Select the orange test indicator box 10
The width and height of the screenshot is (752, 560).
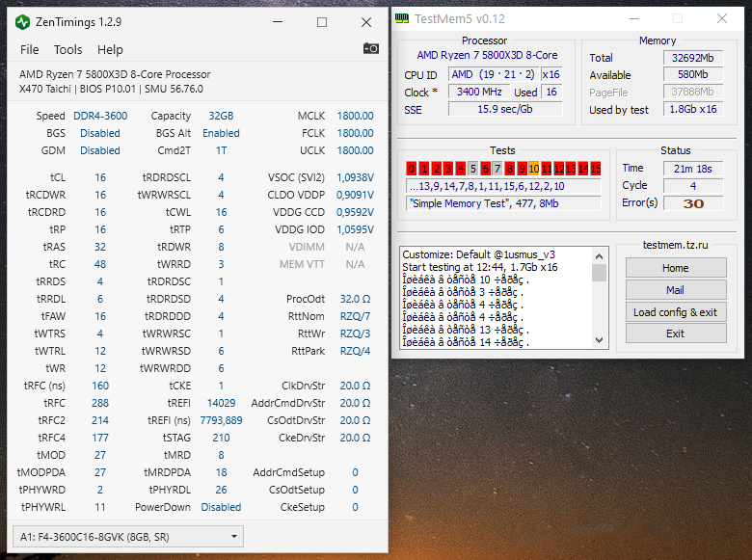pyautogui.click(x=534, y=169)
